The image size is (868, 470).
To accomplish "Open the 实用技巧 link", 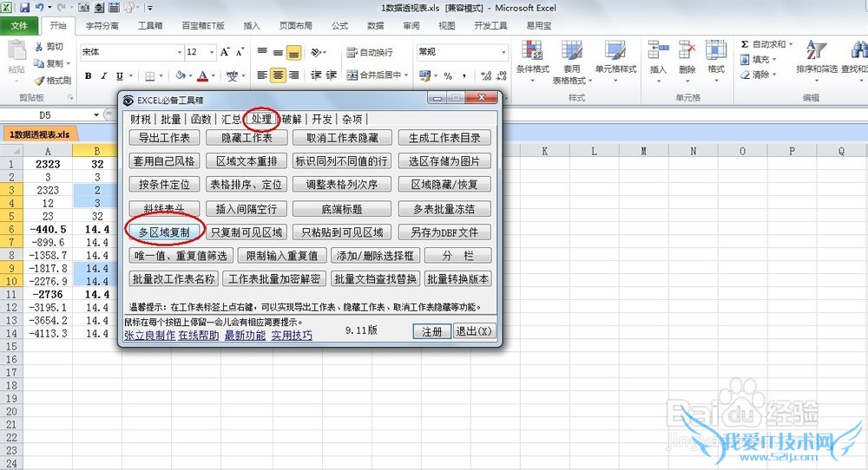I will point(292,335).
